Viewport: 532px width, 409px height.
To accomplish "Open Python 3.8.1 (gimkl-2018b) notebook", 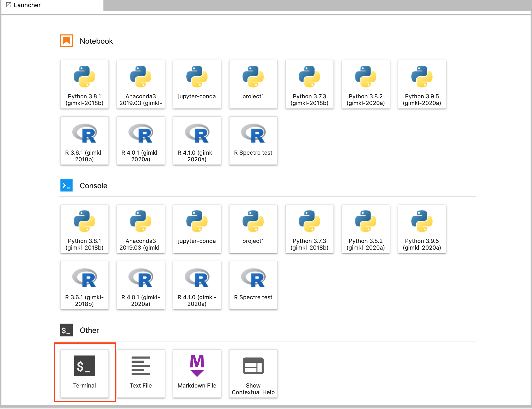I will click(x=84, y=84).
